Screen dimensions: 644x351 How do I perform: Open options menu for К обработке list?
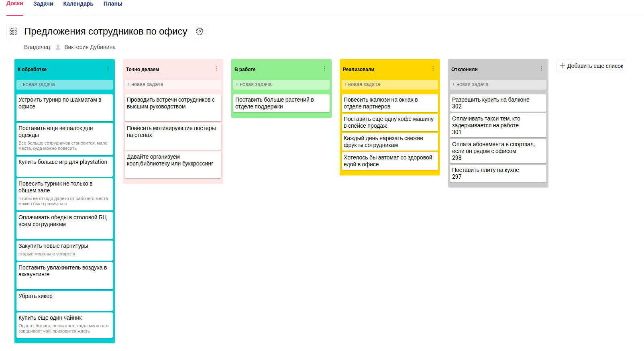pos(108,69)
